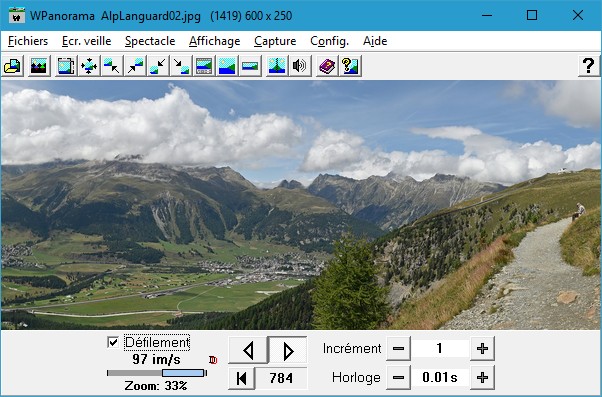The width and height of the screenshot is (602, 397).
Task: Click the split-image vertical line icon
Action: pyautogui.click(x=277, y=66)
